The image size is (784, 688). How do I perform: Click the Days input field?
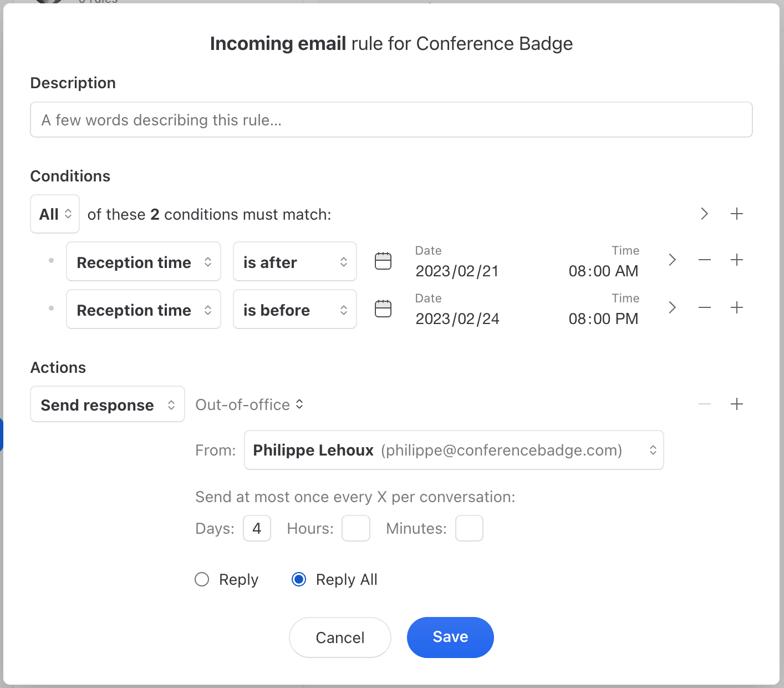[257, 528]
